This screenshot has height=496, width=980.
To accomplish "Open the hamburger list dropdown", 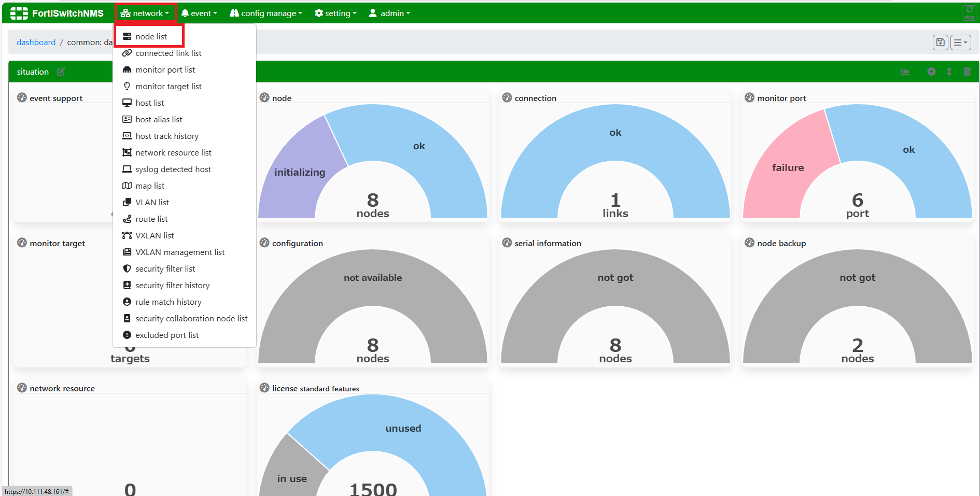I will 960,42.
